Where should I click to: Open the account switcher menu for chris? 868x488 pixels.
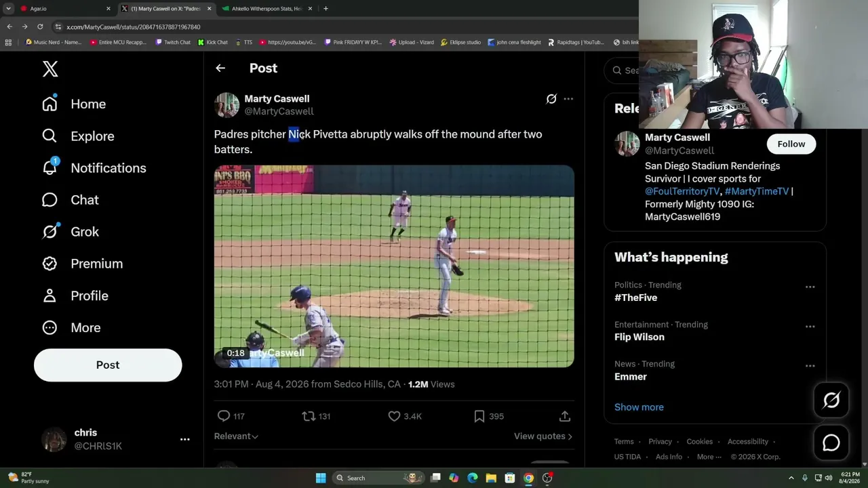(x=184, y=439)
